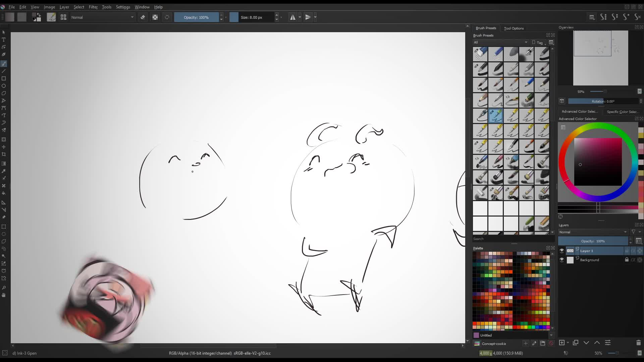
Task: Select the Rectangular Selection tool
Action: pos(4,227)
